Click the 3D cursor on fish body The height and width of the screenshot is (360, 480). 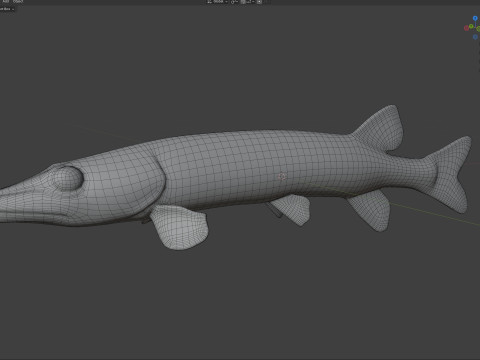pos(282,176)
